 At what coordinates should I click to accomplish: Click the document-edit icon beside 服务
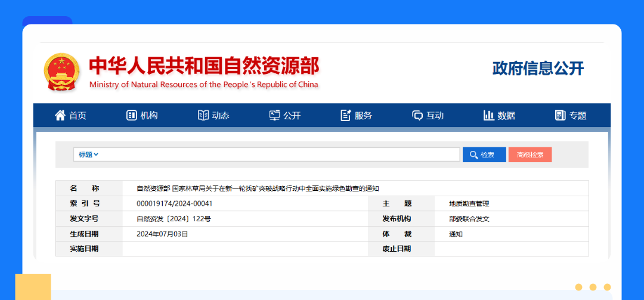tap(346, 116)
